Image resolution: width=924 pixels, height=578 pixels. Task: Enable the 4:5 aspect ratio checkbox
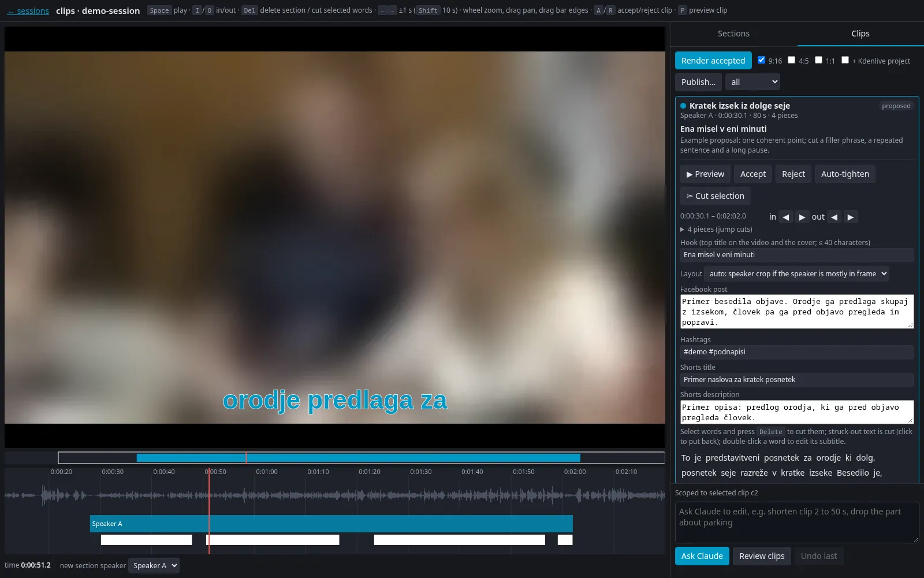(x=792, y=60)
